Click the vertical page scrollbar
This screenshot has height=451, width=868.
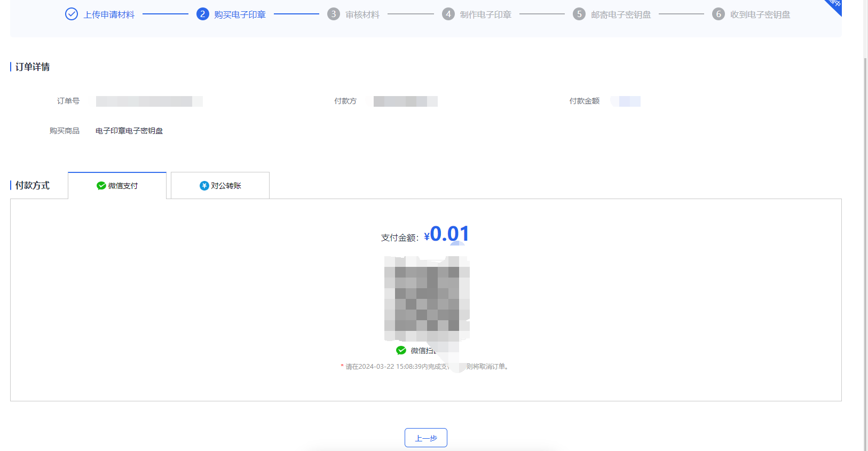(x=865, y=254)
